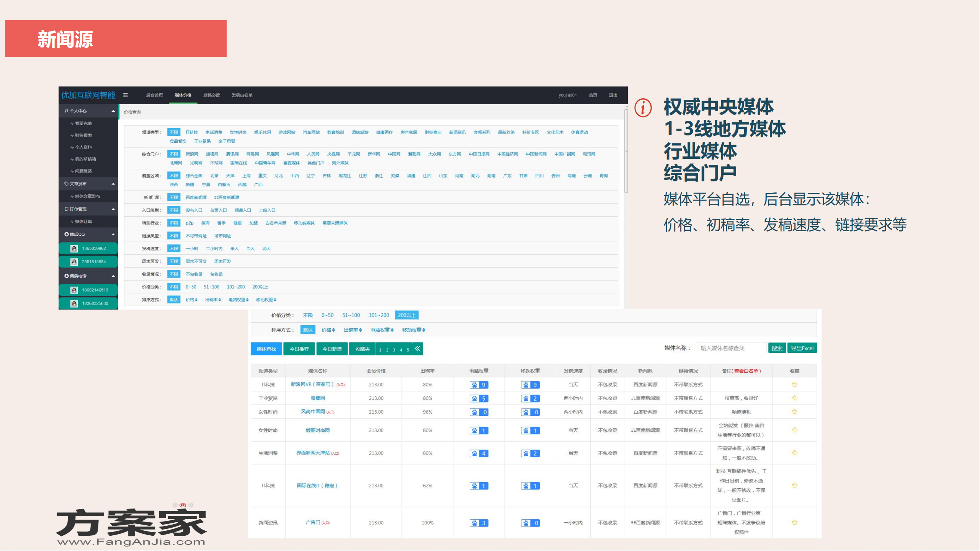Toggle the sidebar hamburger menu icon
The width and height of the screenshot is (980, 551).
(x=125, y=95)
